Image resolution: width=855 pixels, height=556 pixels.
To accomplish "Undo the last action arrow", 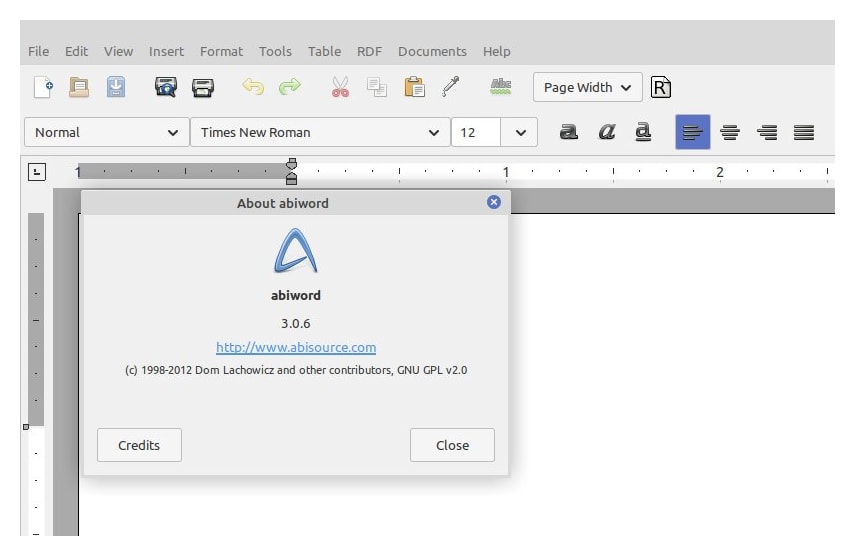I will coord(253,87).
